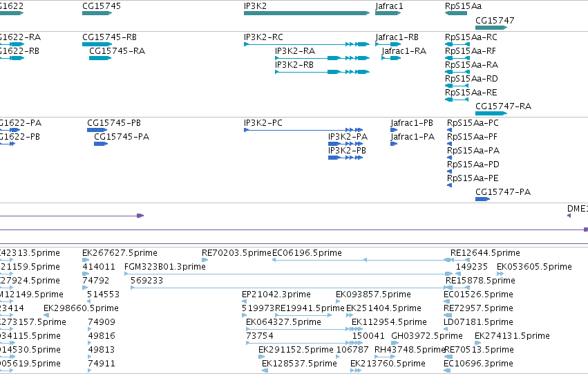Click EST EP21042.3prime

point(276,294)
